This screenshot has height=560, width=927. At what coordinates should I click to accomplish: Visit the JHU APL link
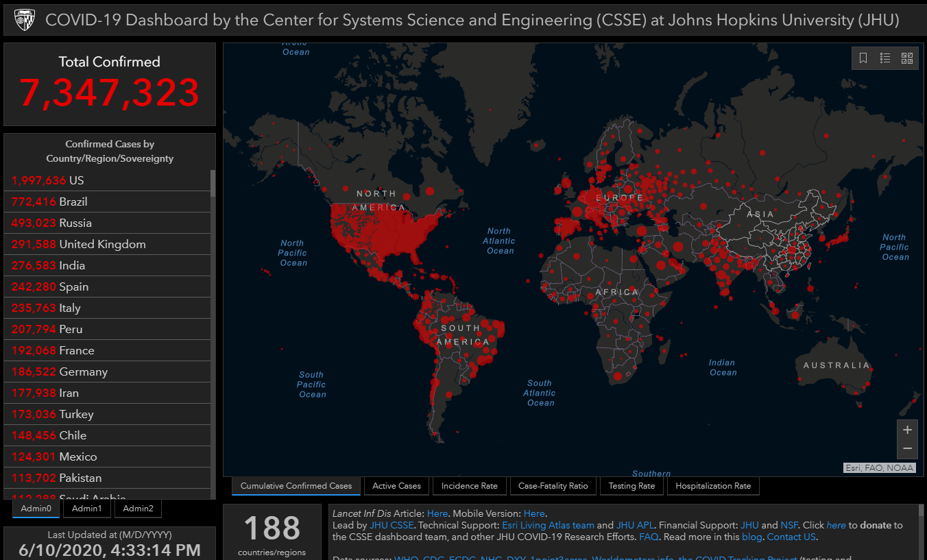point(635,526)
